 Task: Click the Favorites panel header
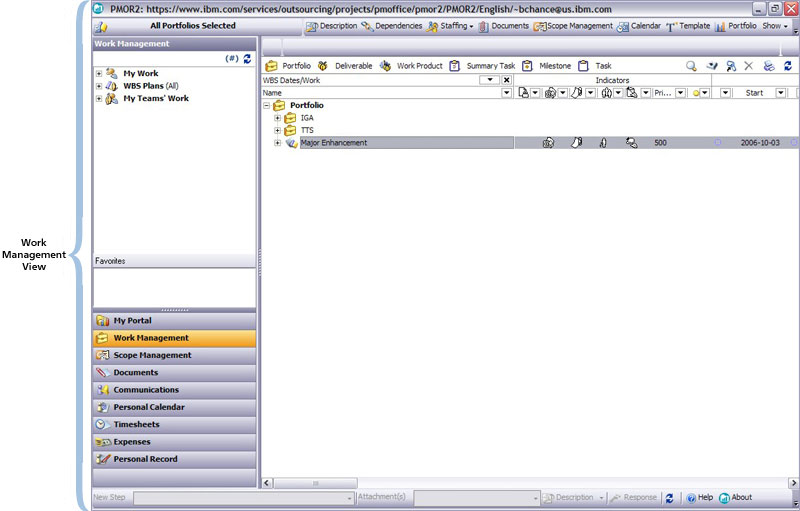(x=174, y=261)
